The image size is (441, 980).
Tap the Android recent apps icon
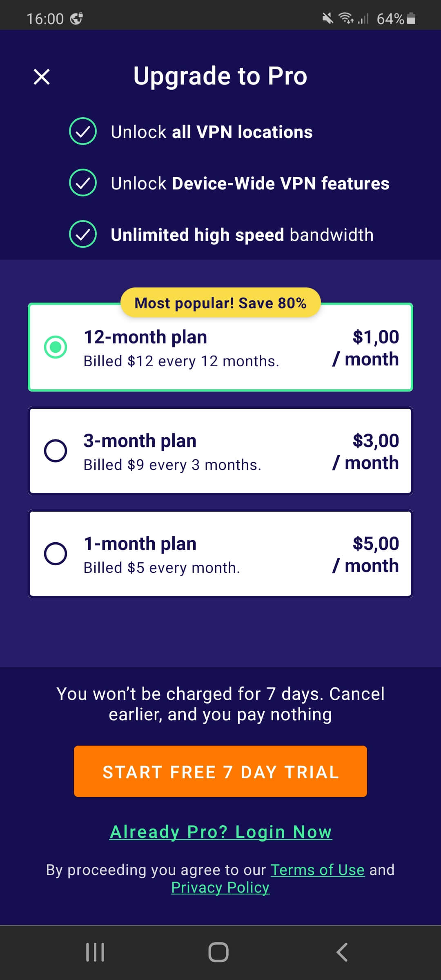pyautogui.click(x=95, y=952)
